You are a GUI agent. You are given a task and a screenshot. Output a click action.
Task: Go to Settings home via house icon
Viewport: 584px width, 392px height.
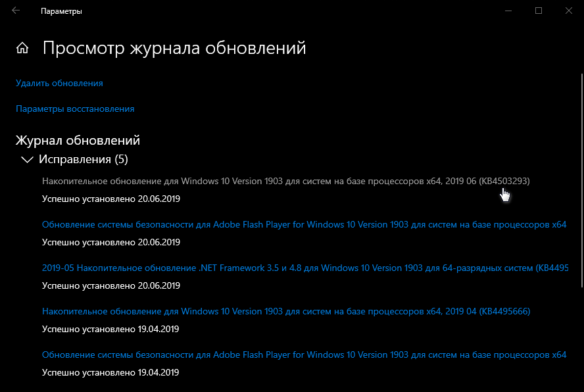click(22, 48)
